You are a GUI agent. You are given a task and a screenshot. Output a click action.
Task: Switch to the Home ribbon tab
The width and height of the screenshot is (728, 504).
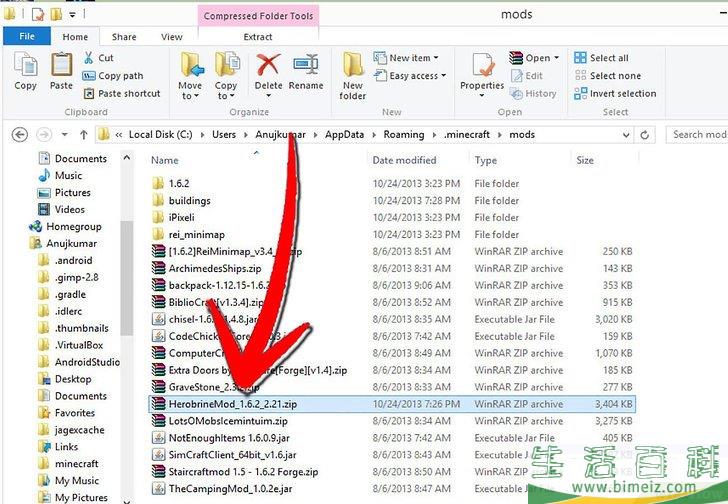click(x=75, y=37)
